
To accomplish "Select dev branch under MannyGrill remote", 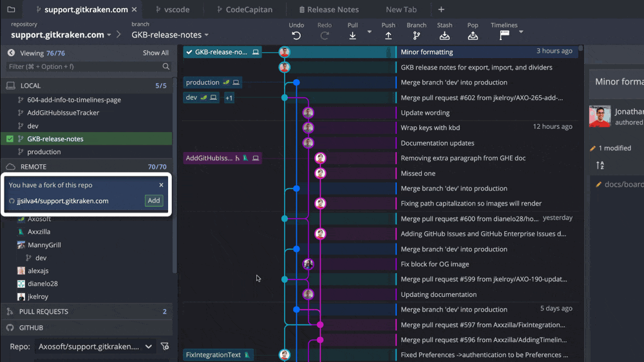I will (x=41, y=258).
